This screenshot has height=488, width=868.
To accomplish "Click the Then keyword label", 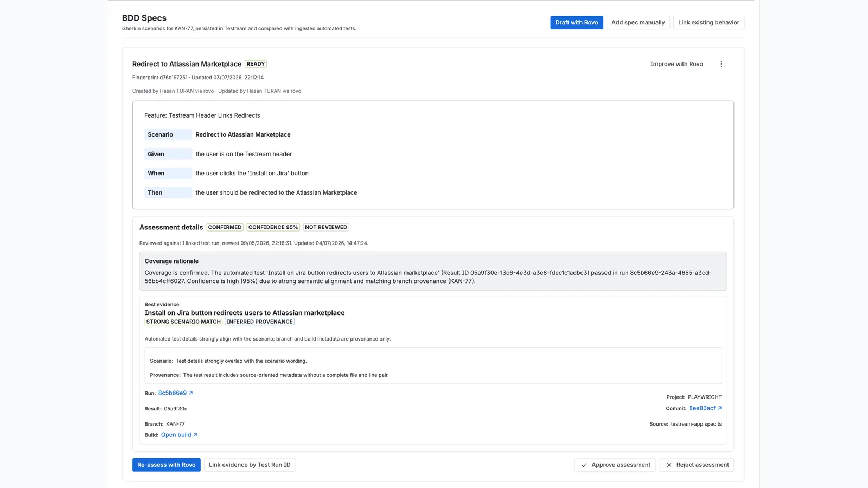I will point(168,192).
